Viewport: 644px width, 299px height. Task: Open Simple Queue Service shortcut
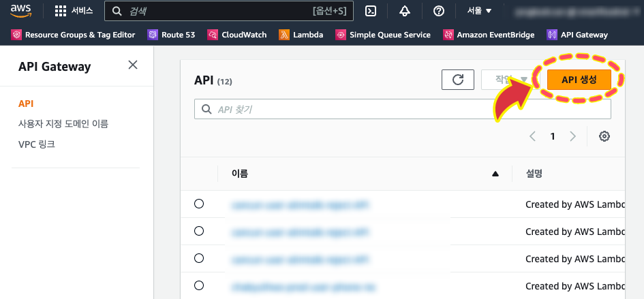coord(383,35)
